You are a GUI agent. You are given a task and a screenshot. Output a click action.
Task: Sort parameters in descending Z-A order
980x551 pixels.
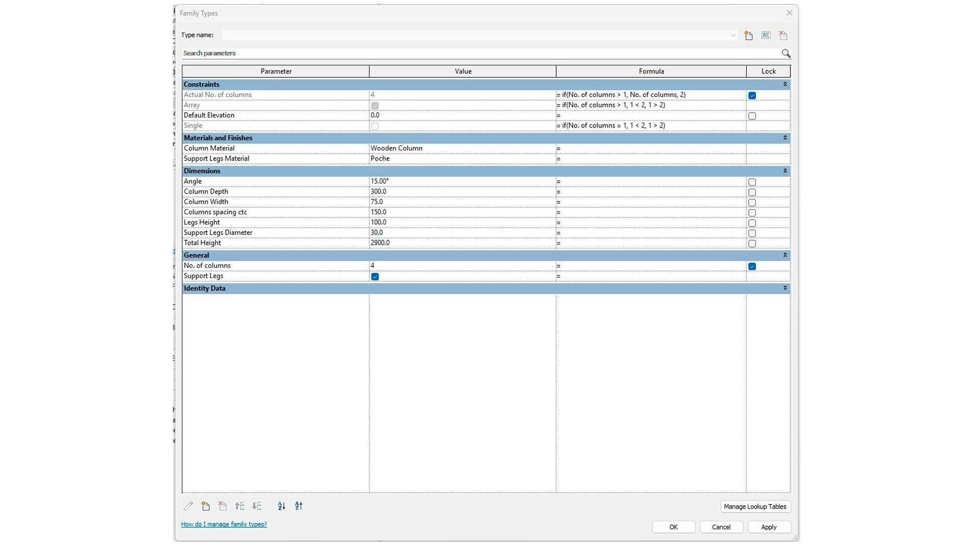pyautogui.click(x=299, y=506)
